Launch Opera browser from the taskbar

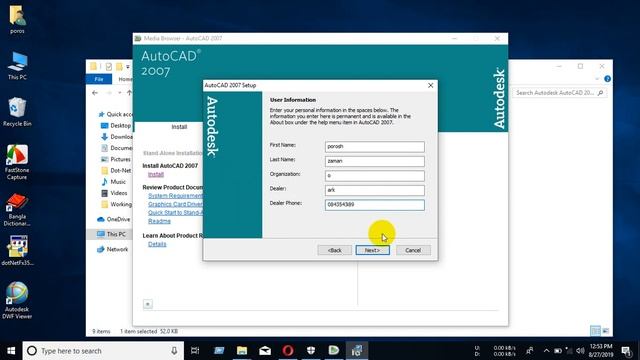[x=288, y=350]
